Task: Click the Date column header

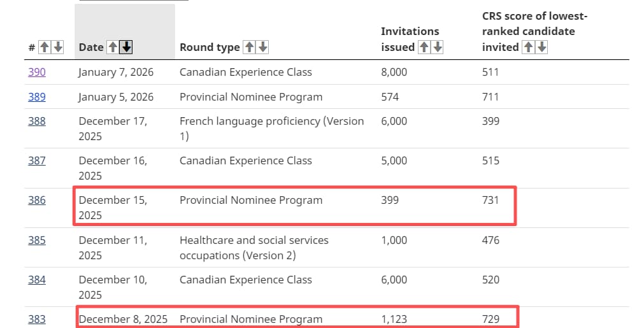Action: 91,47
